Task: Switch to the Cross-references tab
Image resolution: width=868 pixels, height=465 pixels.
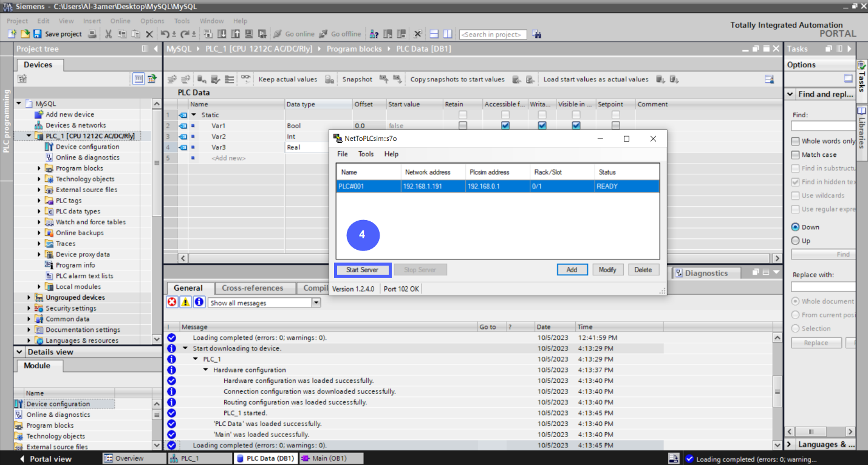Action: click(255, 288)
